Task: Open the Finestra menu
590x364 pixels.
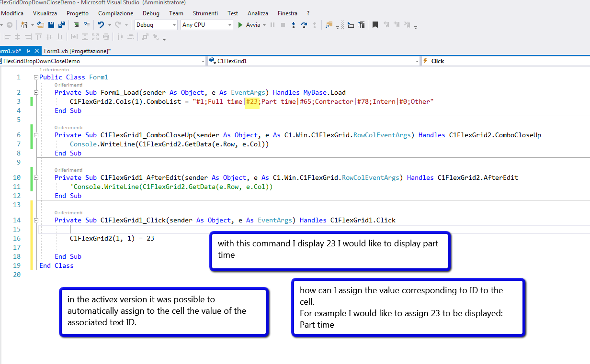Action: click(x=287, y=13)
